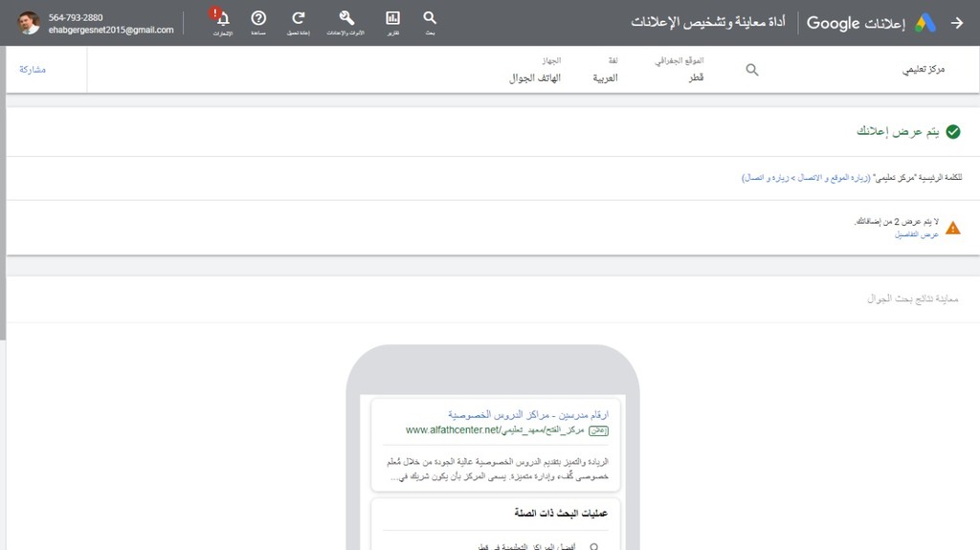Open the account profile avatar
Viewport: 980px width, 550px height.
[x=28, y=23]
